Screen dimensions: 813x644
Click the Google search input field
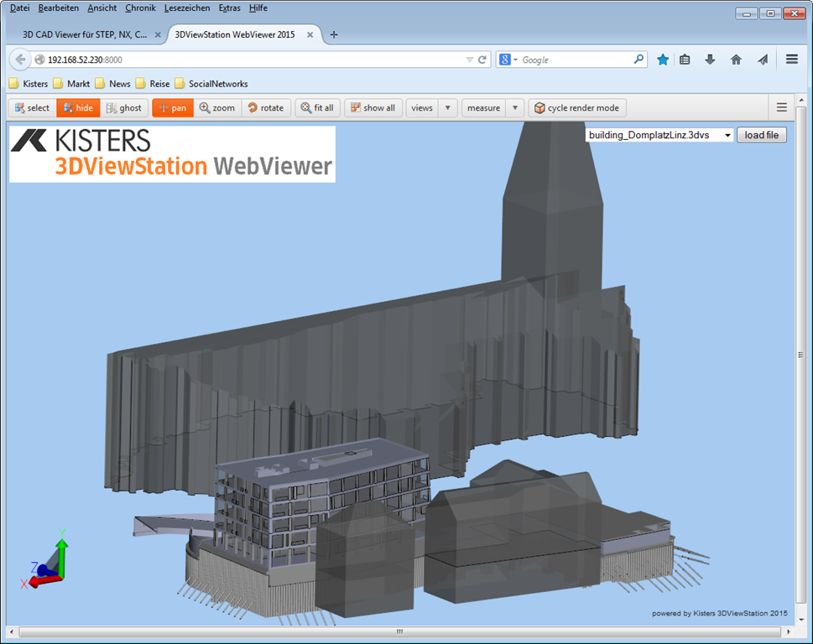tap(576, 60)
